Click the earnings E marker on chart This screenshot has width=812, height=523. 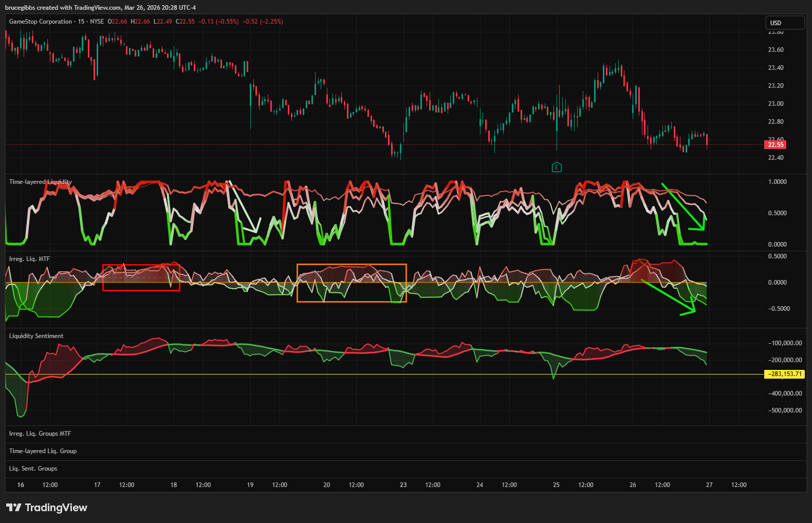(557, 167)
